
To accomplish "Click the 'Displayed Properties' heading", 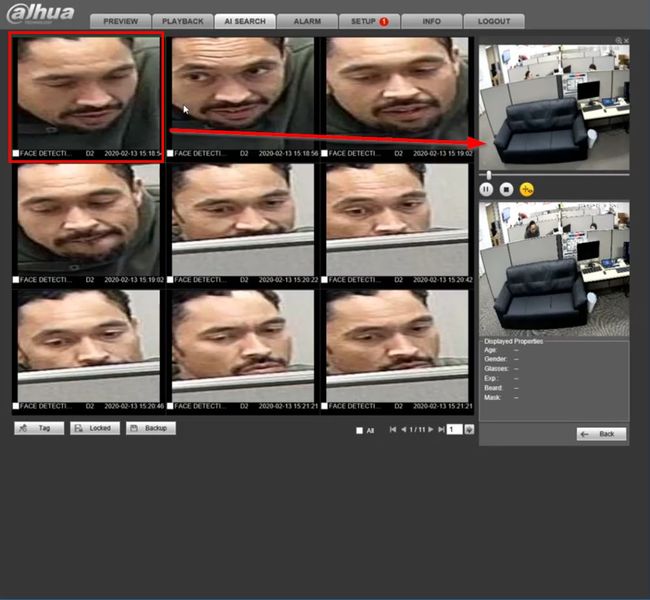I will [513, 341].
